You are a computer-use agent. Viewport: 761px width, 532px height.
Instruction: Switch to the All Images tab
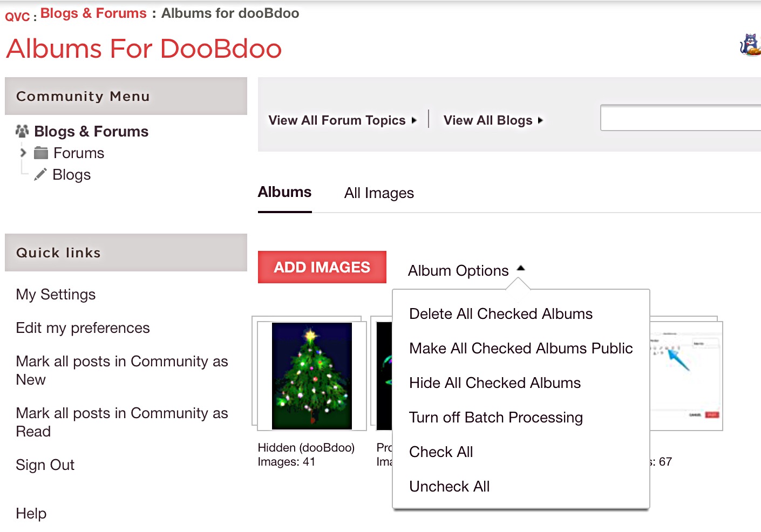coord(379,193)
